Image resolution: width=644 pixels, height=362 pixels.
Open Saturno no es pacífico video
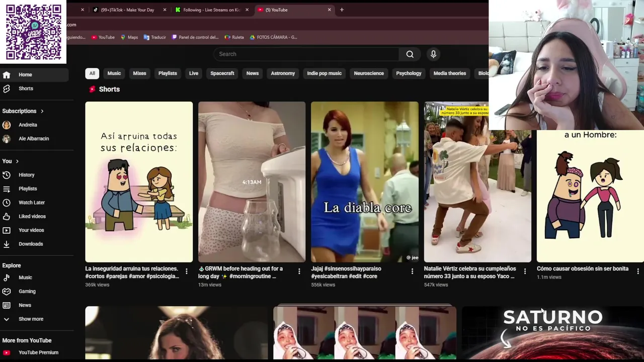coord(553,333)
